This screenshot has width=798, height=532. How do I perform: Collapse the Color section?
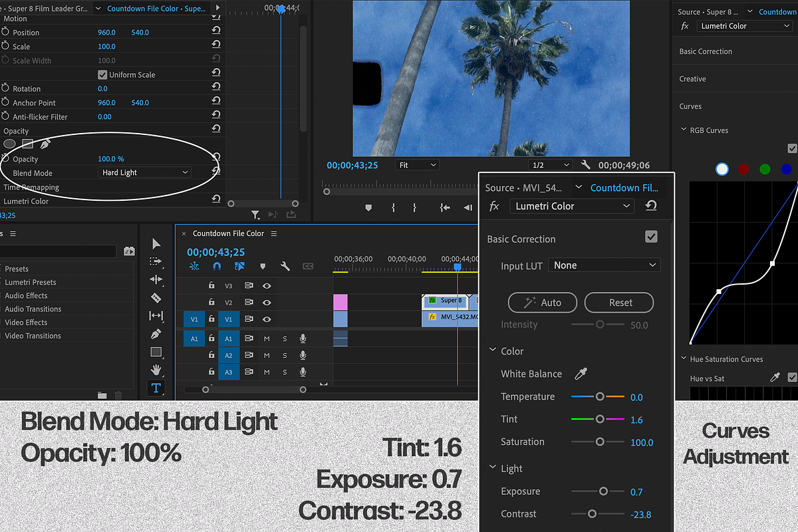(x=493, y=350)
